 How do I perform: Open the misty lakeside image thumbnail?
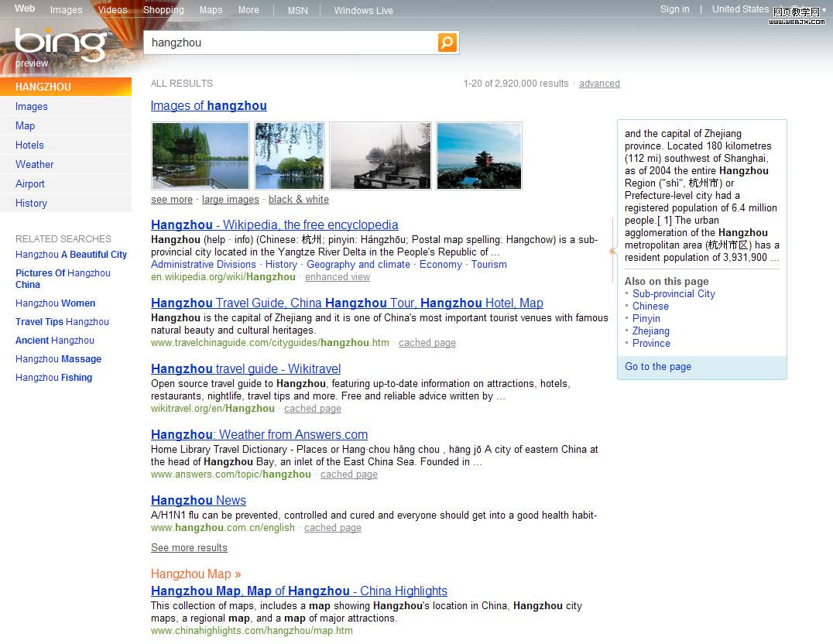click(x=380, y=156)
